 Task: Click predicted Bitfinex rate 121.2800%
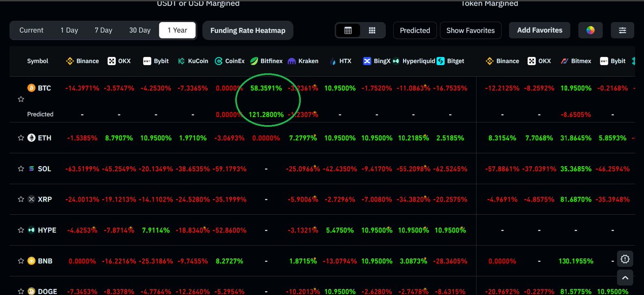click(x=266, y=114)
